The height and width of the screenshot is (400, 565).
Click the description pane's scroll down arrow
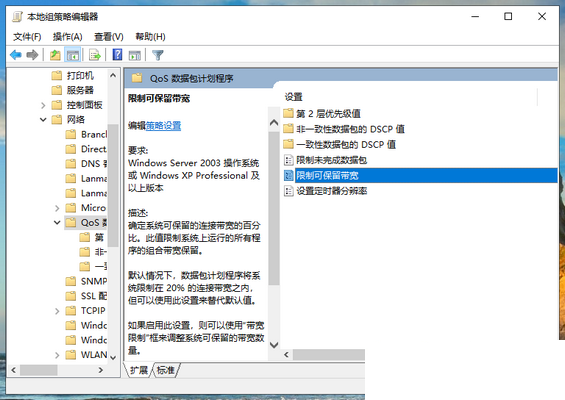pyautogui.click(x=274, y=345)
